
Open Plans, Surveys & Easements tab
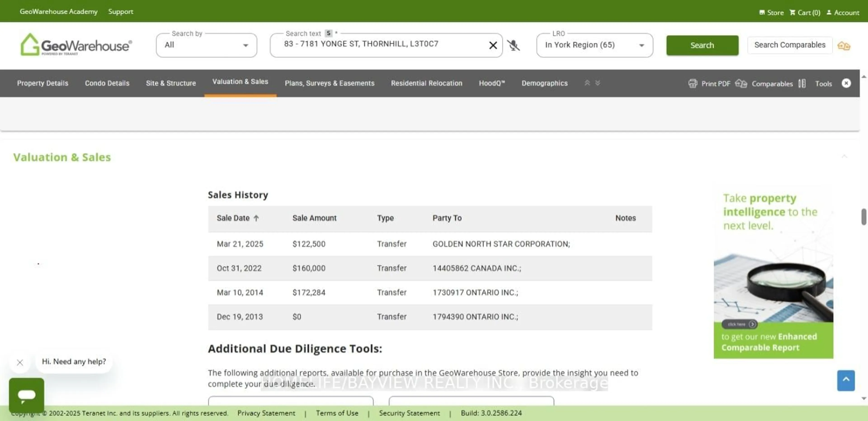pos(330,83)
